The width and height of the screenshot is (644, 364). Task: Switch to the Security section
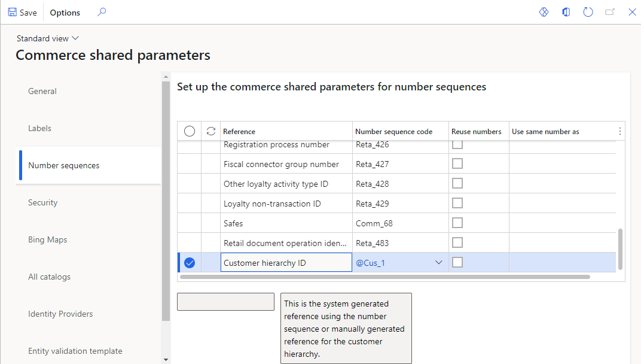click(x=42, y=202)
